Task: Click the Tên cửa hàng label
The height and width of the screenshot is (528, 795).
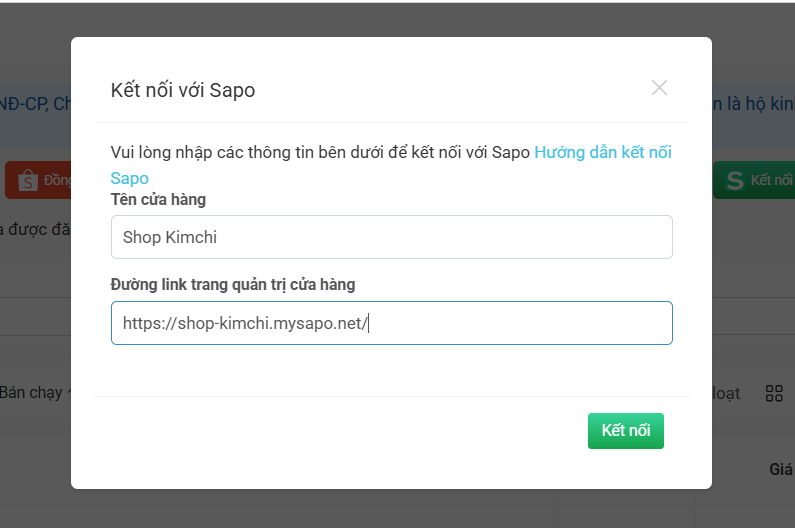Action: tap(158, 199)
